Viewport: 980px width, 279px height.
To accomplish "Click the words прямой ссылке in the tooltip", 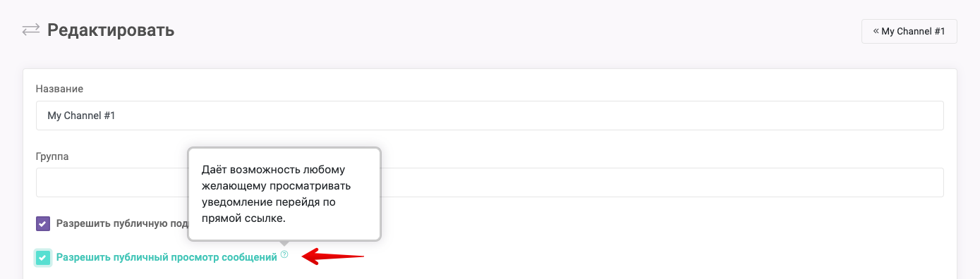I will click(x=243, y=218).
